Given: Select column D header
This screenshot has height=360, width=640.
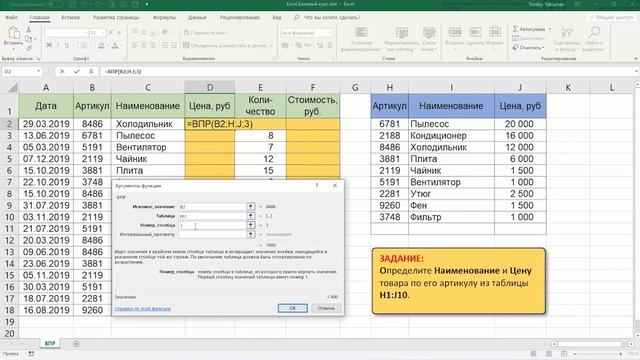Looking at the screenshot, I should pyautogui.click(x=210, y=87).
